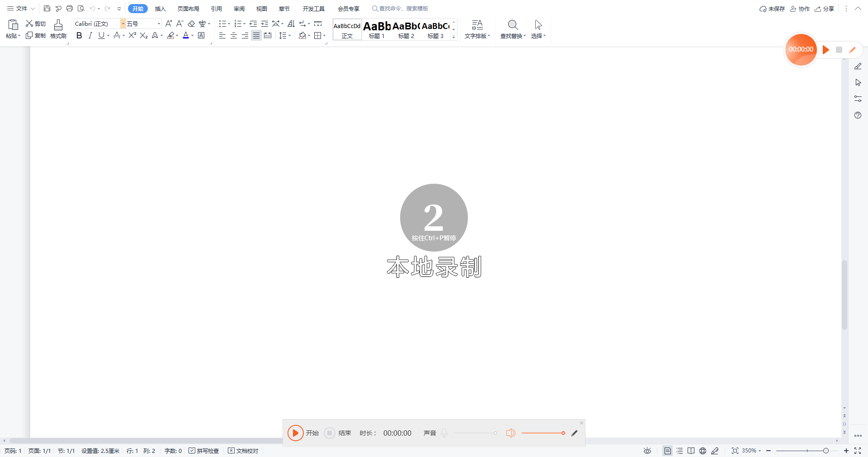Click the eye protection mode icon

click(647, 451)
